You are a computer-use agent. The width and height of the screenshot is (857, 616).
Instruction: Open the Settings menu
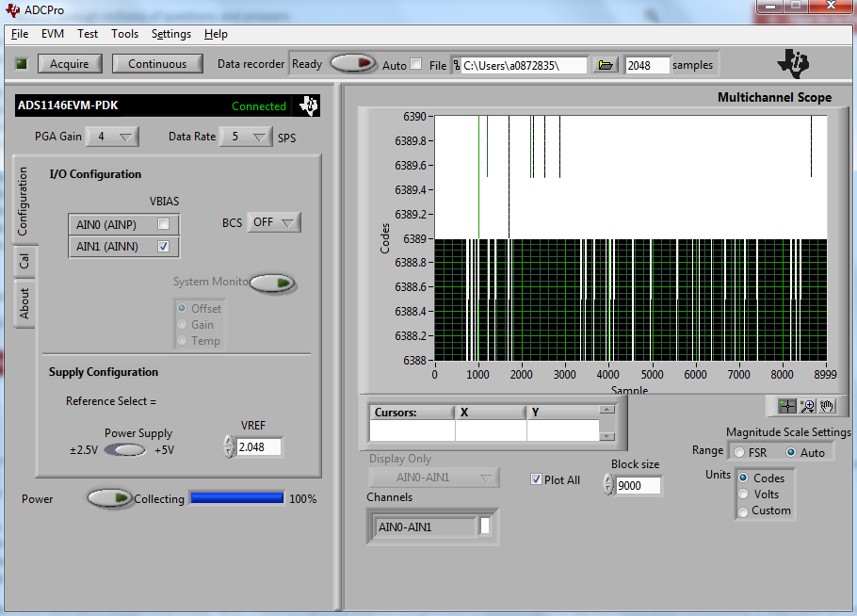point(171,34)
